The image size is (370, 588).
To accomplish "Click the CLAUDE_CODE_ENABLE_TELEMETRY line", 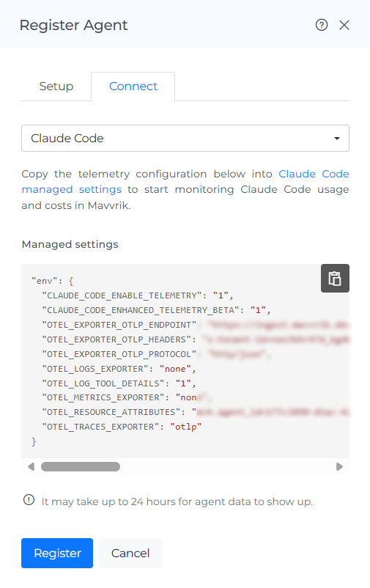I will [x=138, y=295].
